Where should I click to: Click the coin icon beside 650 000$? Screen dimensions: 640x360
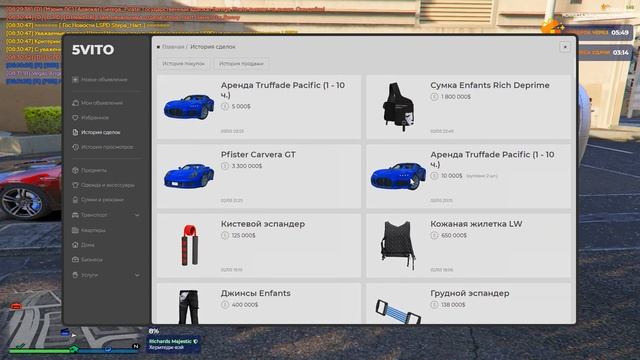tap(434, 236)
